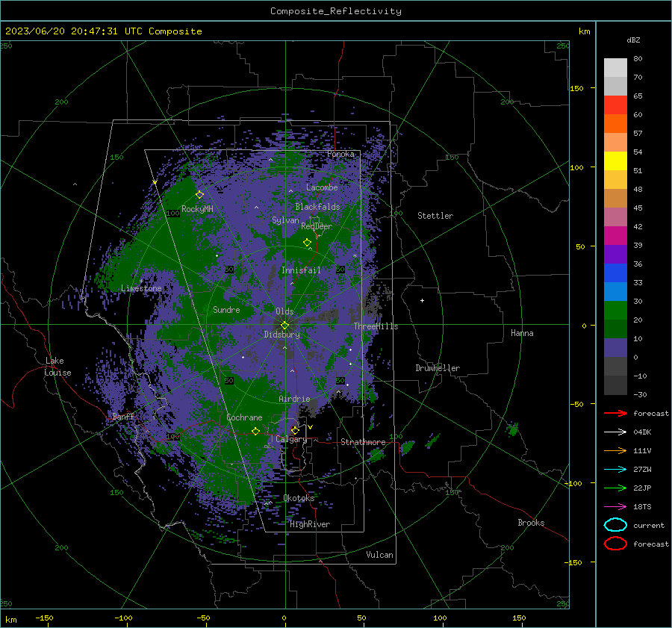Click the Sylvan label

pyautogui.click(x=285, y=220)
